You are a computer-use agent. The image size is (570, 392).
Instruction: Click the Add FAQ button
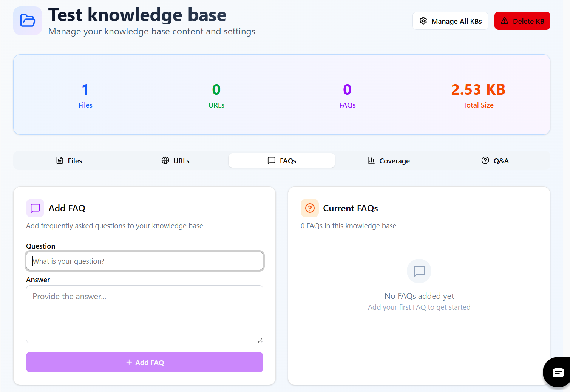(x=145, y=362)
